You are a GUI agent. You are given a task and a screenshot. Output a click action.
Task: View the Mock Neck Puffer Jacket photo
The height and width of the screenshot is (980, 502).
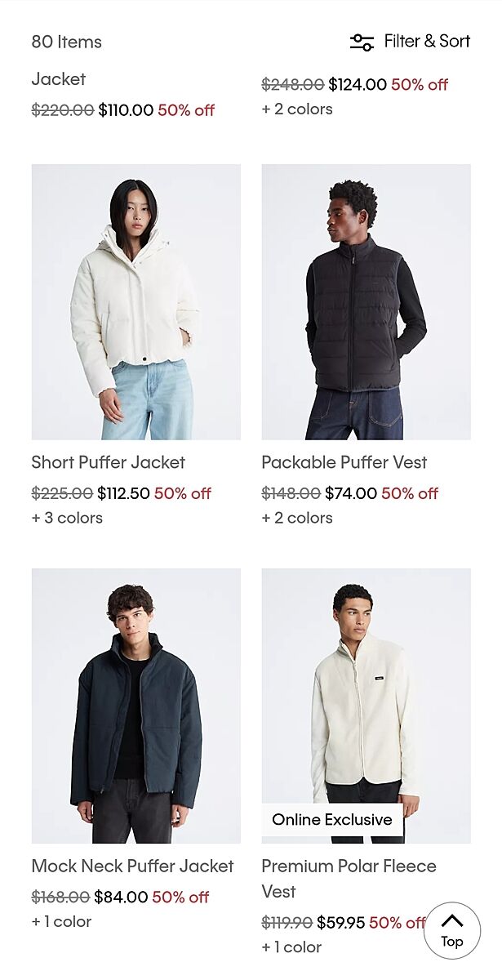pyautogui.click(x=136, y=706)
